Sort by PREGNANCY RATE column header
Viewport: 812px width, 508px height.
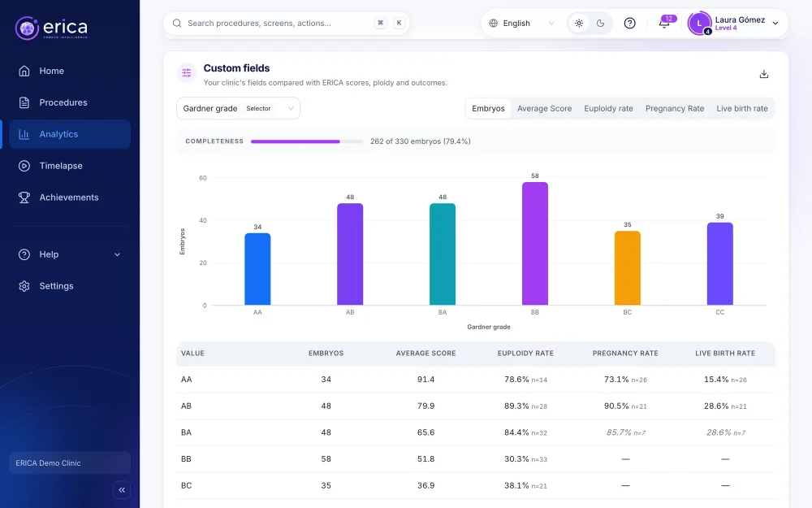625,354
